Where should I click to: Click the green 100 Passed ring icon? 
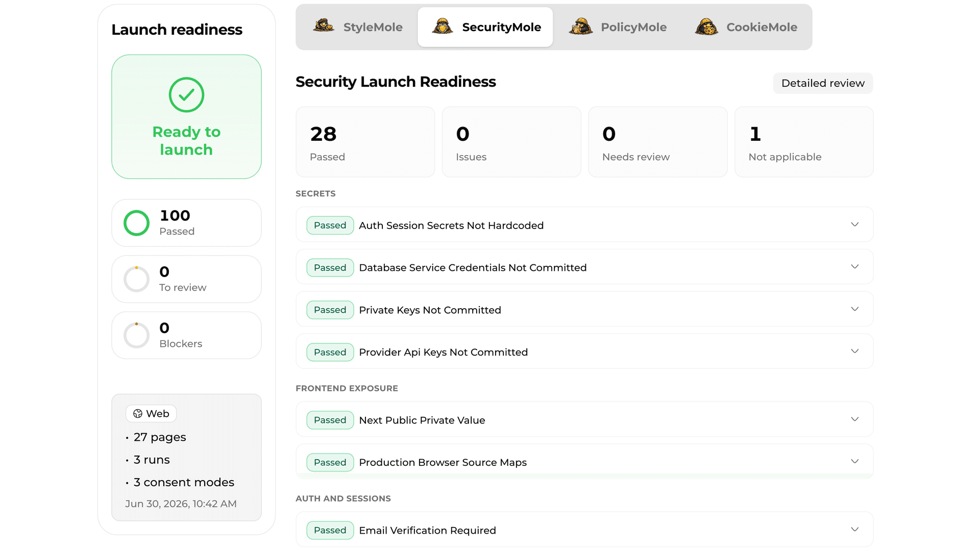tap(136, 223)
